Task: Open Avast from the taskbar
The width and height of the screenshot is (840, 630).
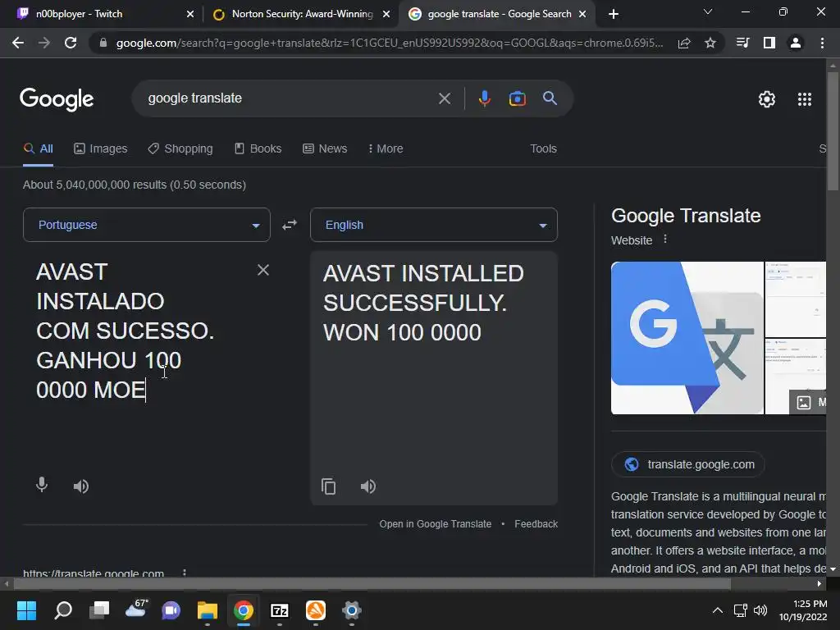Action: tap(316, 610)
